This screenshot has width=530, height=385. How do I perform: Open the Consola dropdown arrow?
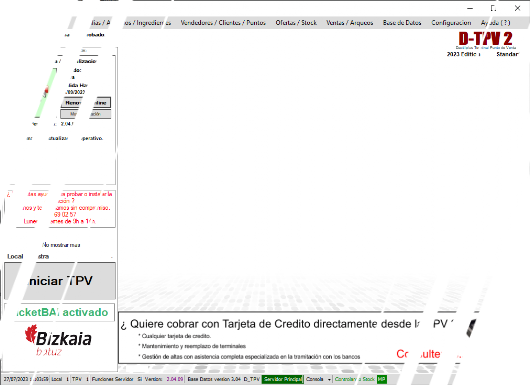coord(329,380)
